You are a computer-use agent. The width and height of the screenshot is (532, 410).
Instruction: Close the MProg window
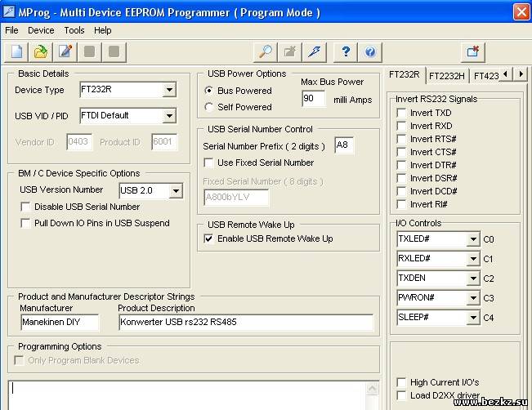[521, 12]
